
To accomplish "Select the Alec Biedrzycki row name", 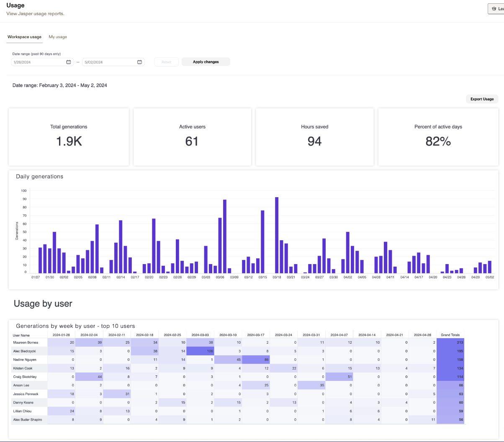I will click(x=25, y=351).
